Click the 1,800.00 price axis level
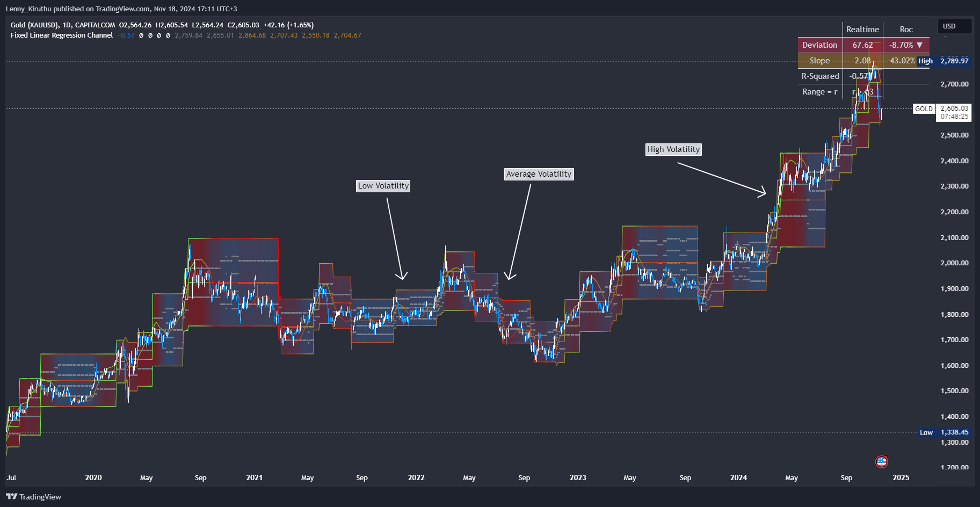 [x=954, y=315]
